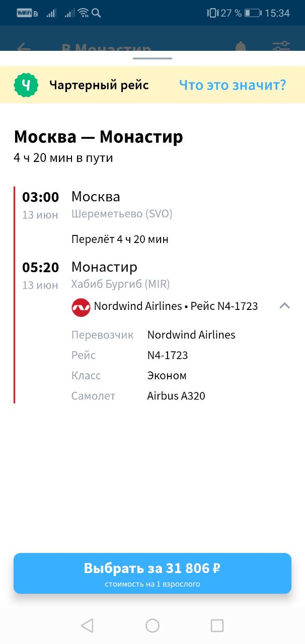Image resolution: width=305 pixels, height=644 pixels.
Task: Open the filter sliders icon
Action: [x=281, y=47]
